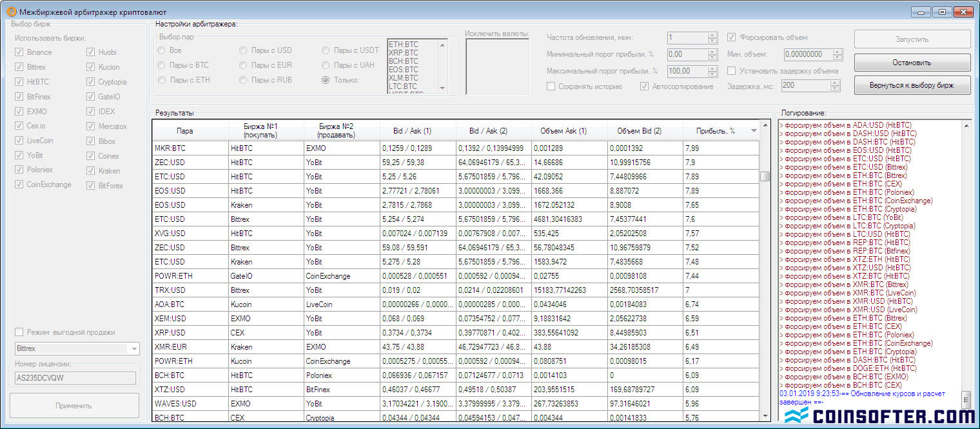
Task: Click the Запустить button
Action: coord(912,39)
